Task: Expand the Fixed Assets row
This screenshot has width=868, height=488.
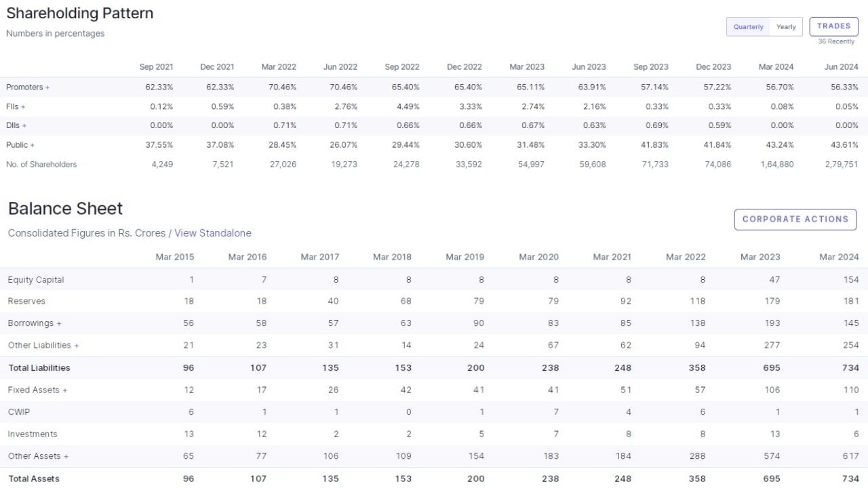Action: pos(37,390)
